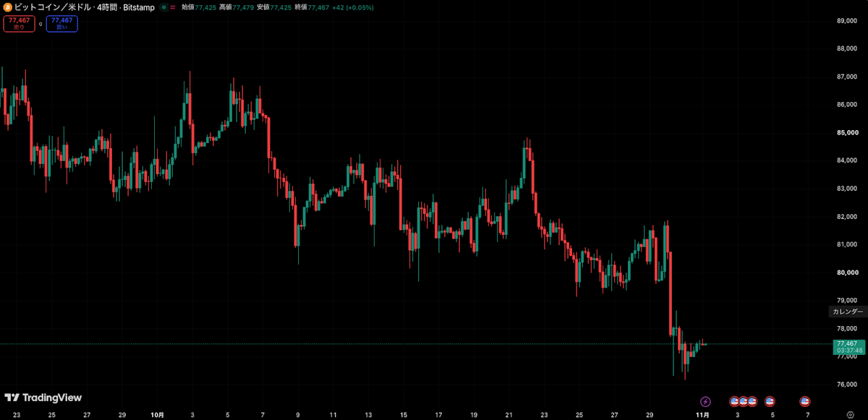
Task: Click the 15 date axis label
Action: click(403, 415)
